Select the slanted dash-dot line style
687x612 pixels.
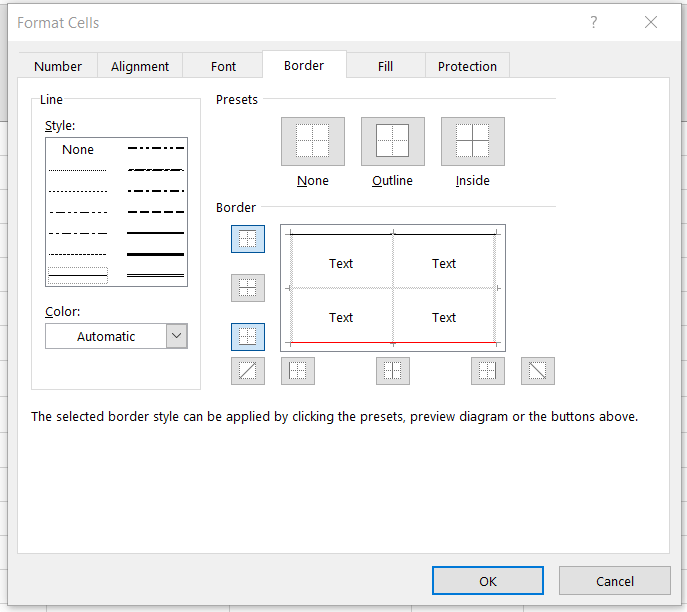click(x=156, y=170)
